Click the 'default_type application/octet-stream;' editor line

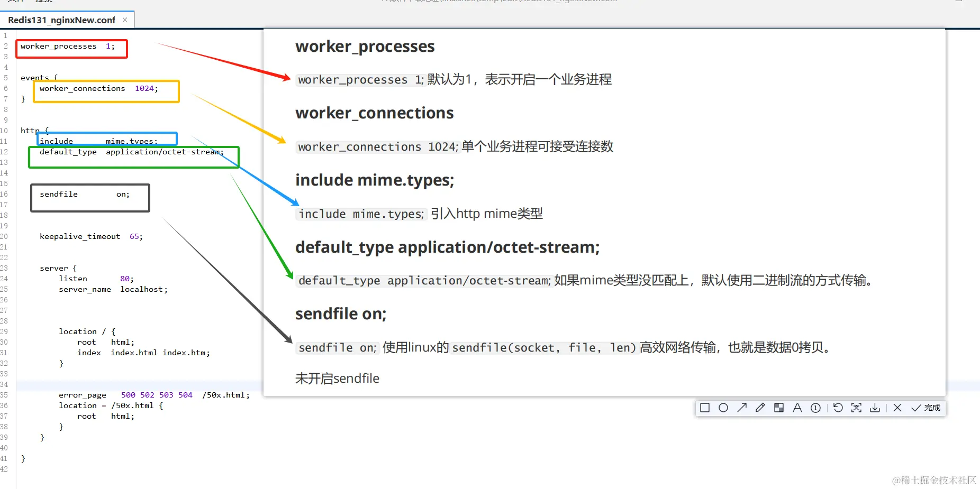132,152
